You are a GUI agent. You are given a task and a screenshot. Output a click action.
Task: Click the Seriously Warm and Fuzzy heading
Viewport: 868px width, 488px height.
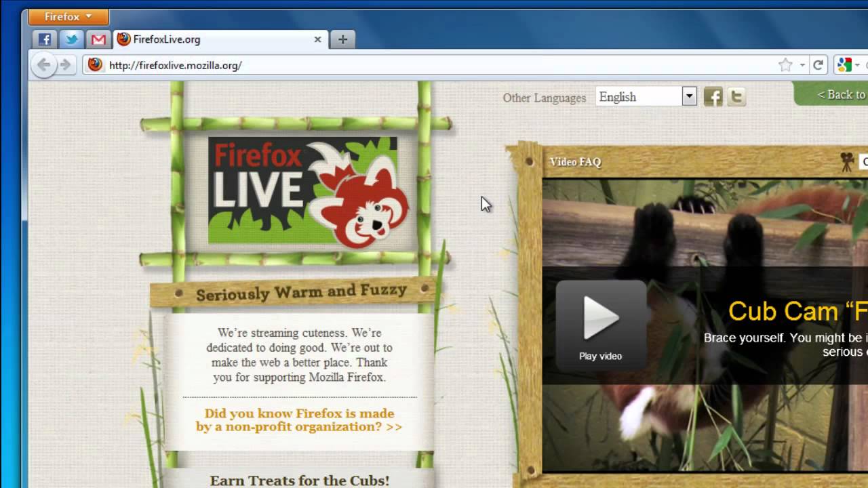click(x=301, y=292)
